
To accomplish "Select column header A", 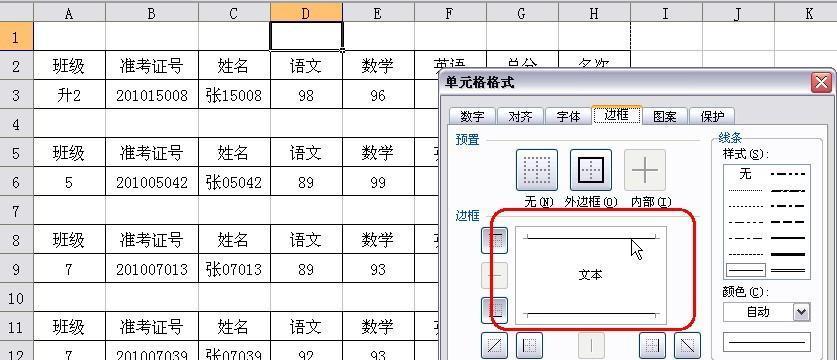I will click(69, 13).
